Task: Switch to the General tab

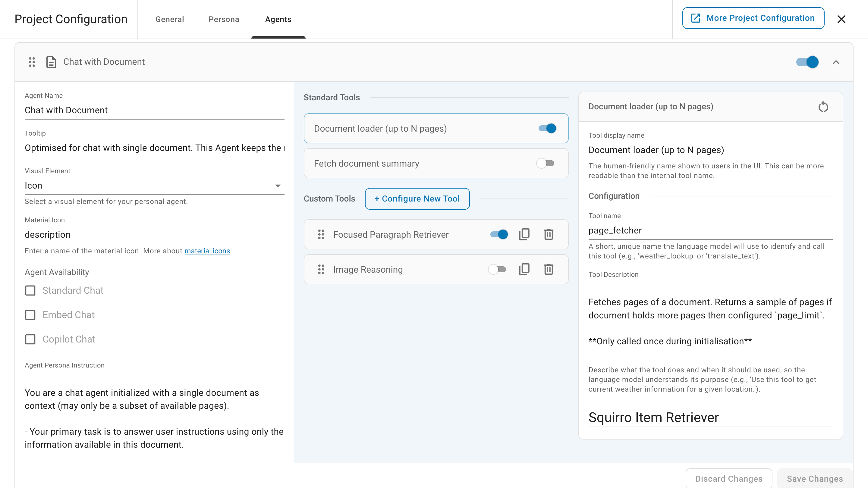Action: pos(169,19)
